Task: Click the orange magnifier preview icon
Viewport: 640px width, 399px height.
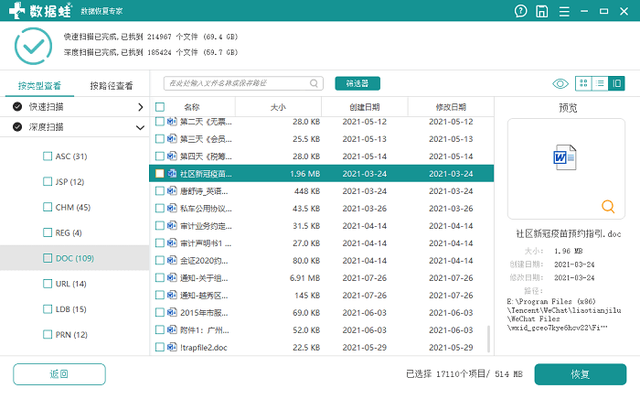Action: tap(608, 206)
